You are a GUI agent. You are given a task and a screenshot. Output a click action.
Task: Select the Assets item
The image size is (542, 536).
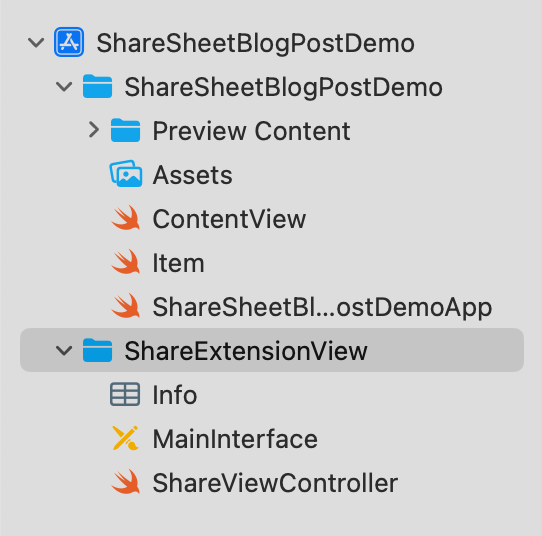coord(193,175)
